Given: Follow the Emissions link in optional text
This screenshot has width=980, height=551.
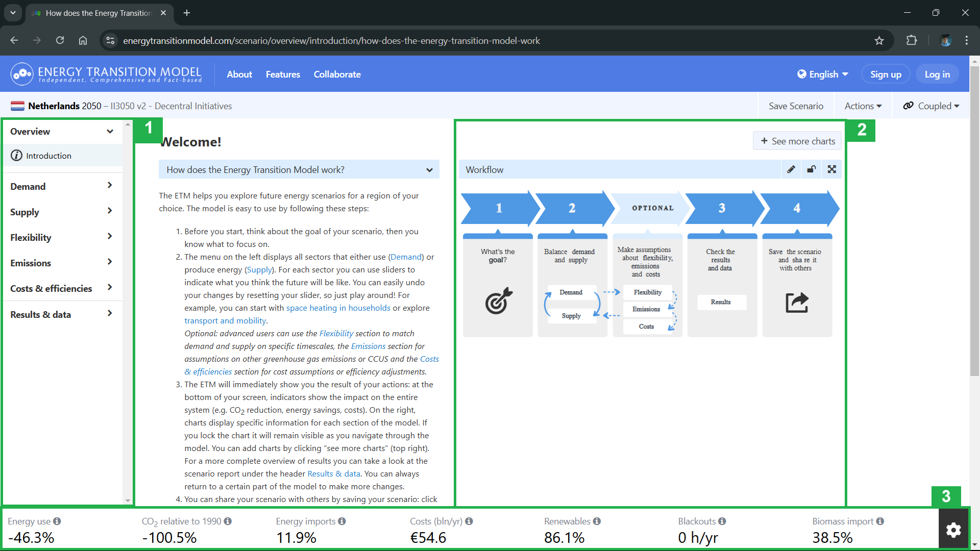Looking at the screenshot, I should [368, 346].
